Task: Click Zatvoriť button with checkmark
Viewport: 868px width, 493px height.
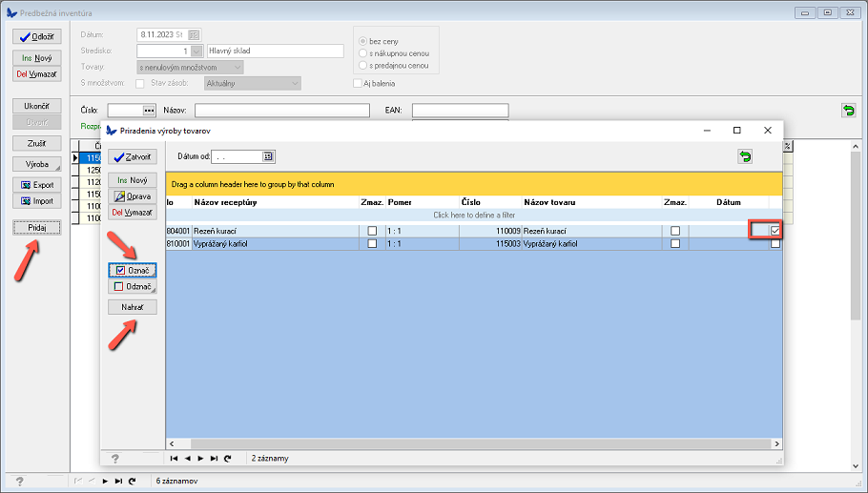Action: 133,157
